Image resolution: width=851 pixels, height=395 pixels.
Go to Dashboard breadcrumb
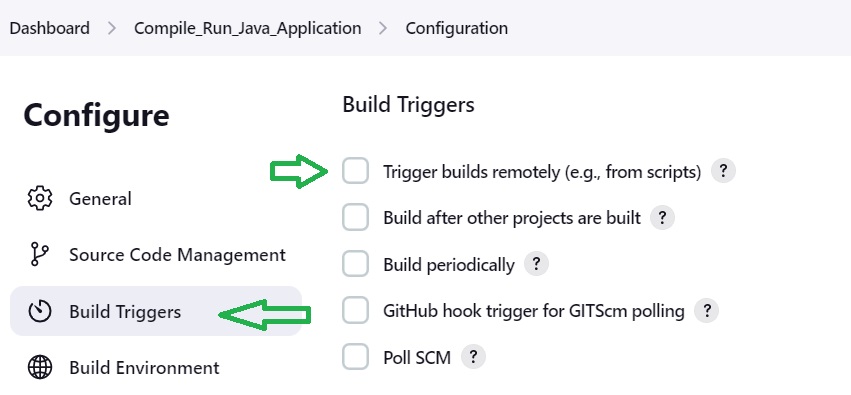coord(50,28)
